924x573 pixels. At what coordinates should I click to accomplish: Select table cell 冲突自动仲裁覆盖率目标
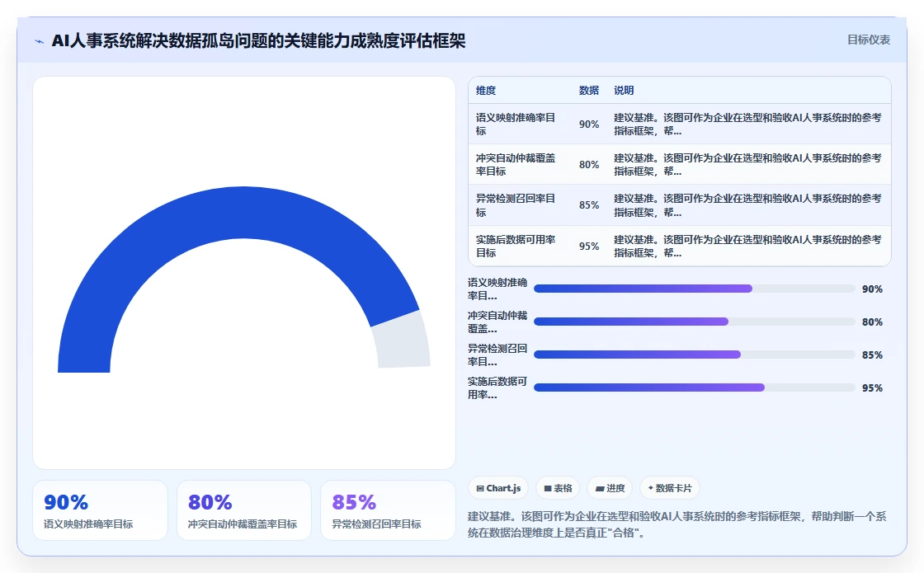(x=516, y=164)
